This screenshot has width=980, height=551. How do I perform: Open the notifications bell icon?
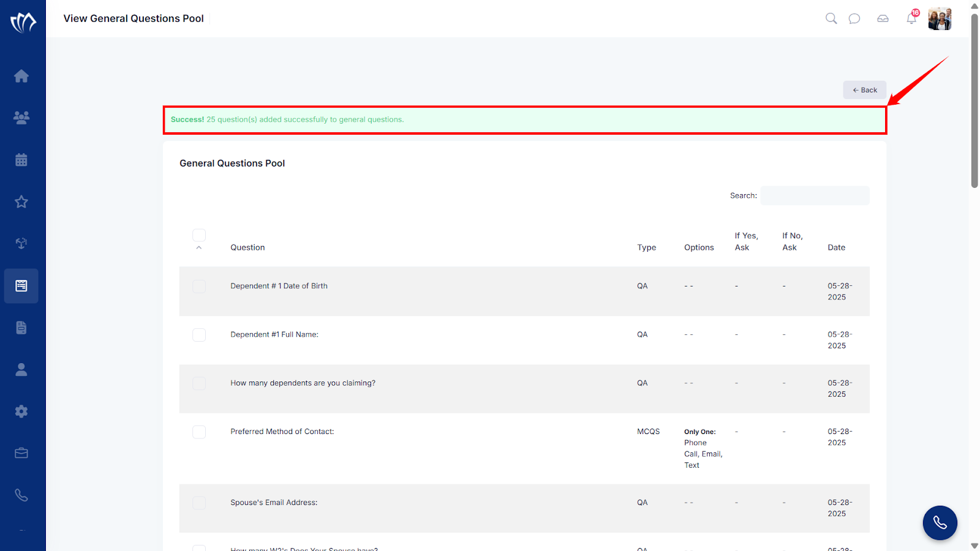click(x=911, y=18)
